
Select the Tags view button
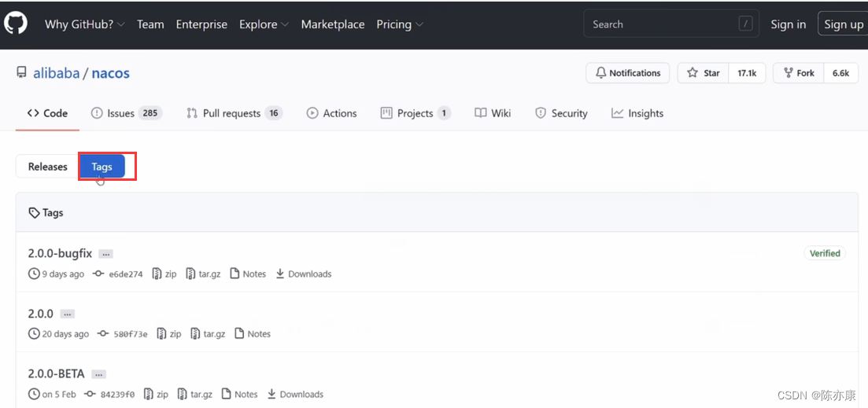(102, 167)
